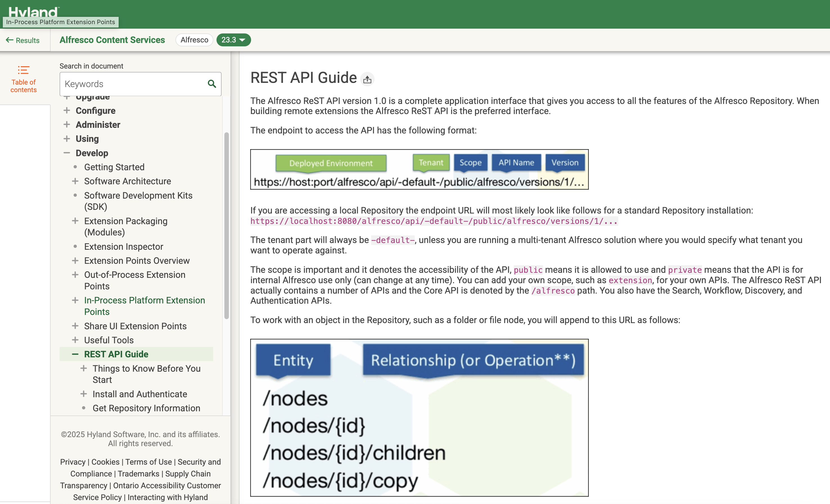This screenshot has width=830, height=504.
Task: Open Software Architecture page
Action: [x=127, y=181]
